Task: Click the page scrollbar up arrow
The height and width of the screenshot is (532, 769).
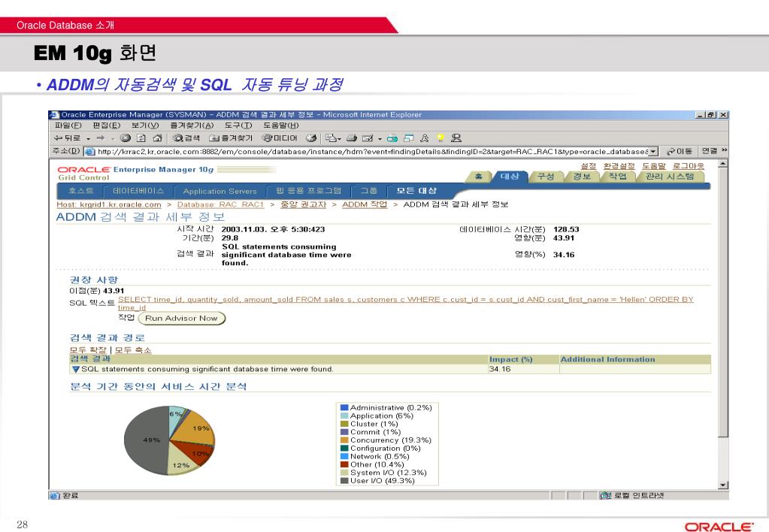Action: point(723,164)
